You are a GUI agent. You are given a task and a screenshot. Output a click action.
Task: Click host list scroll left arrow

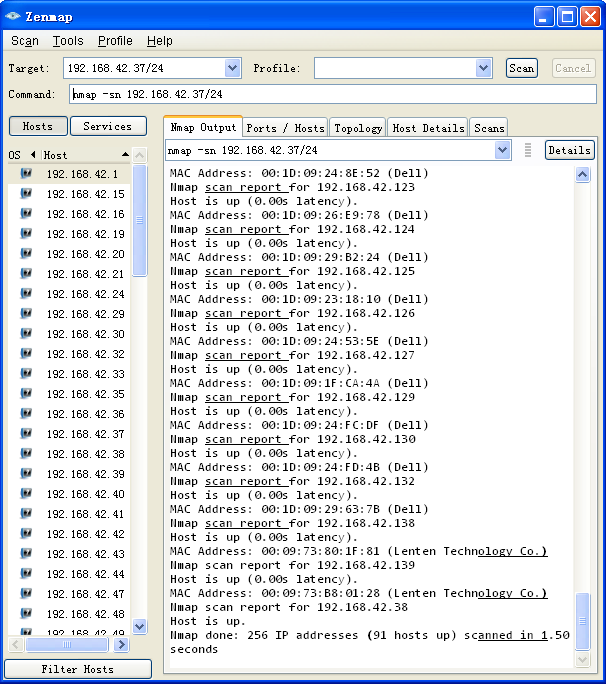[16, 644]
